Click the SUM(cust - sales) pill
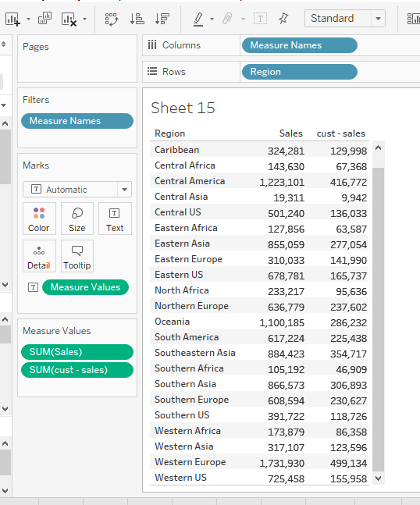The image size is (420, 505). click(77, 370)
